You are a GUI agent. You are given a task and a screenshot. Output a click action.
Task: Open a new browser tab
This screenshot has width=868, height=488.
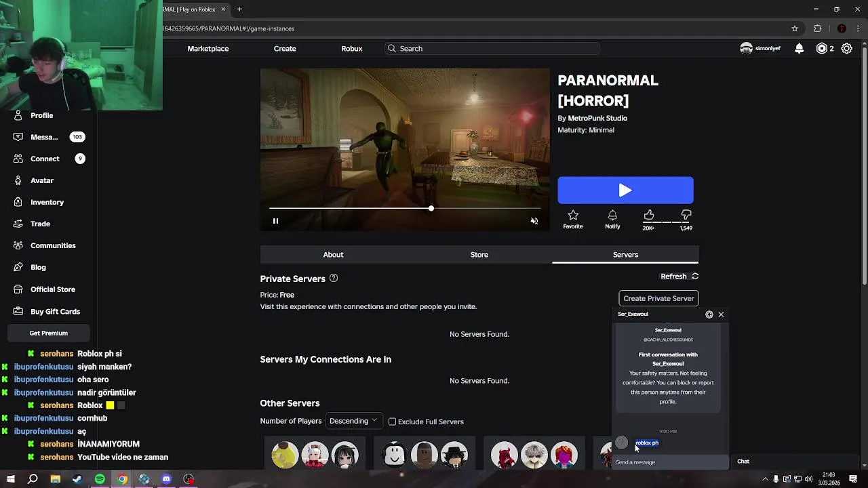pos(239,9)
